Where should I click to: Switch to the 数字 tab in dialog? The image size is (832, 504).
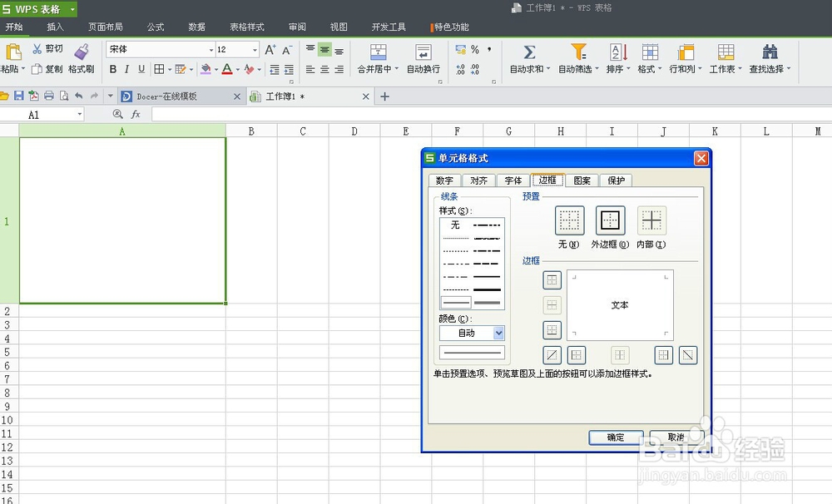(x=444, y=180)
